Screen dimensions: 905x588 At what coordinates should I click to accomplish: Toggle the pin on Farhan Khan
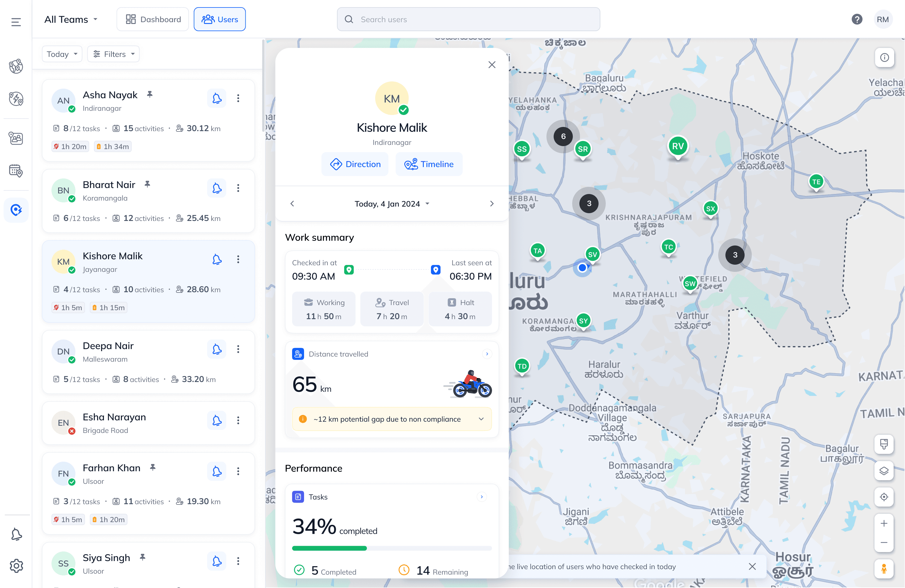pyautogui.click(x=153, y=467)
